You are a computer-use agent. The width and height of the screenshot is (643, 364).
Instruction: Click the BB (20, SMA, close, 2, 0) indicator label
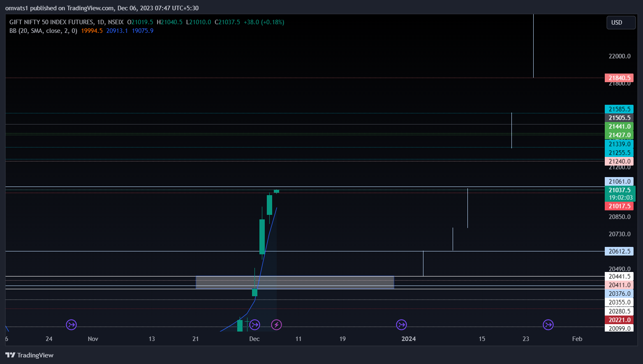(43, 31)
